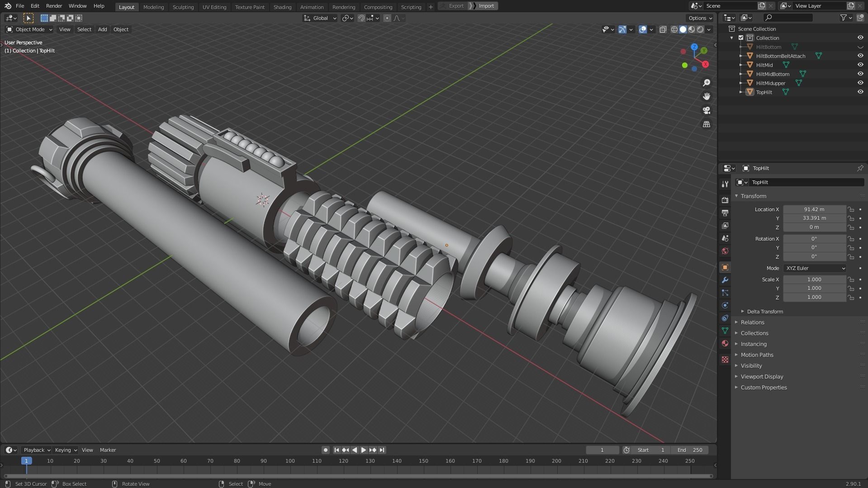Switch to the Modeling workspace tab
The image size is (868, 488).
[153, 7]
